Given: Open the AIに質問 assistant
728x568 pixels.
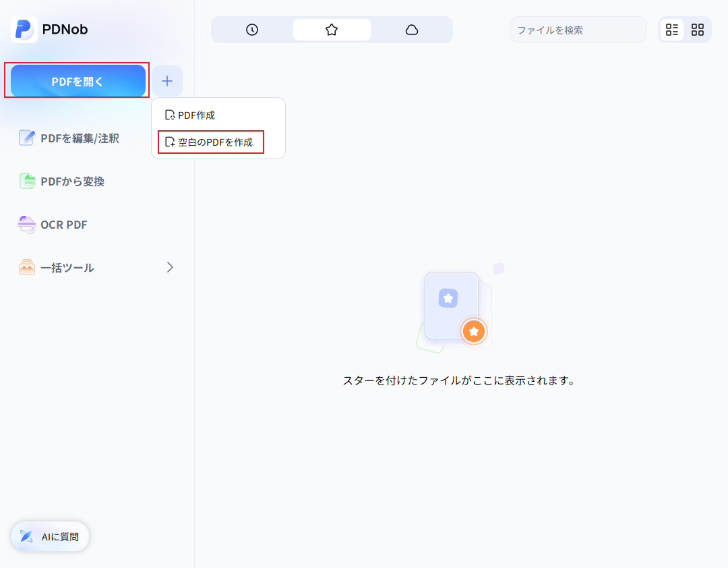Looking at the screenshot, I should (x=49, y=536).
